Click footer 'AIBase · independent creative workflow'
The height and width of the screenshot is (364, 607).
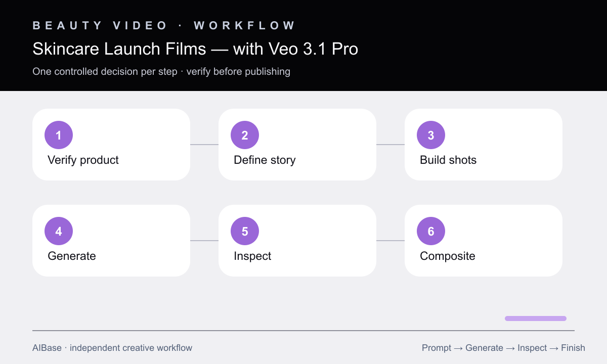click(112, 348)
